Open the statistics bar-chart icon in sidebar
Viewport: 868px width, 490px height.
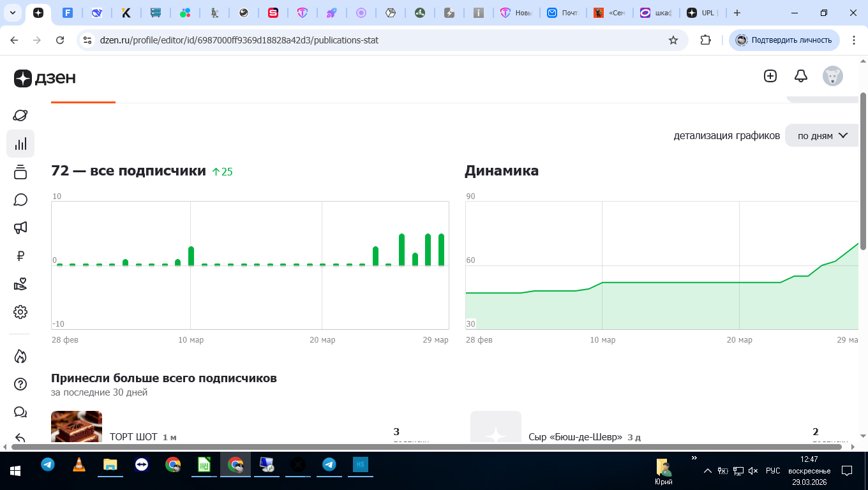pos(20,144)
